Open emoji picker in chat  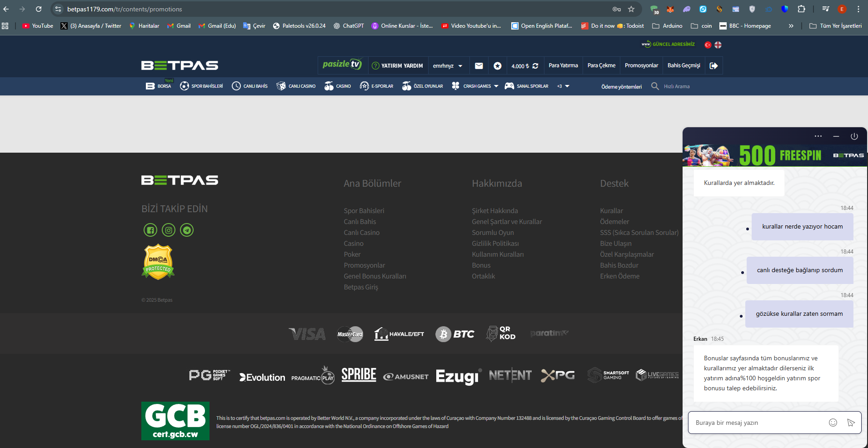coord(833,423)
